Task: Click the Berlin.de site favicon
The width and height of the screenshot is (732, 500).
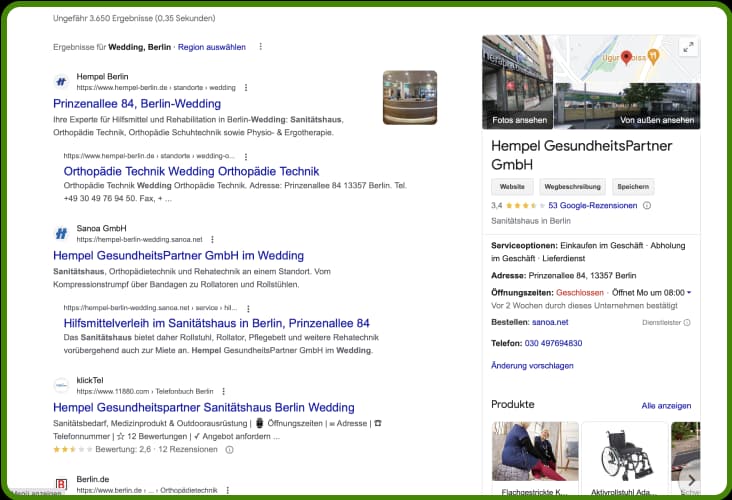Action: tap(61, 484)
